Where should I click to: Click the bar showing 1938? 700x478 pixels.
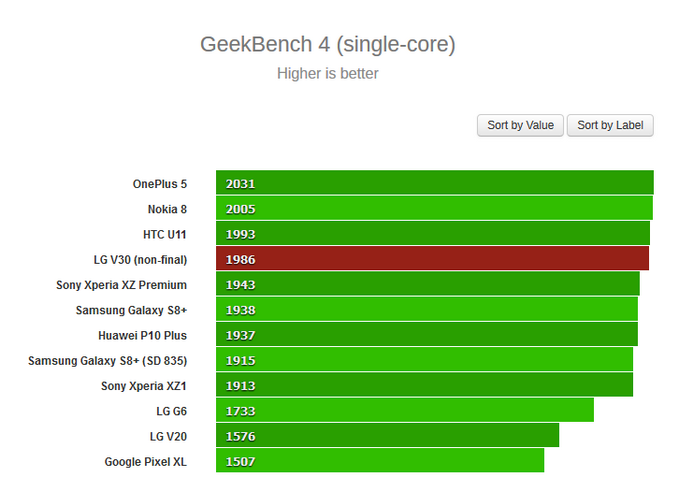tap(426, 309)
